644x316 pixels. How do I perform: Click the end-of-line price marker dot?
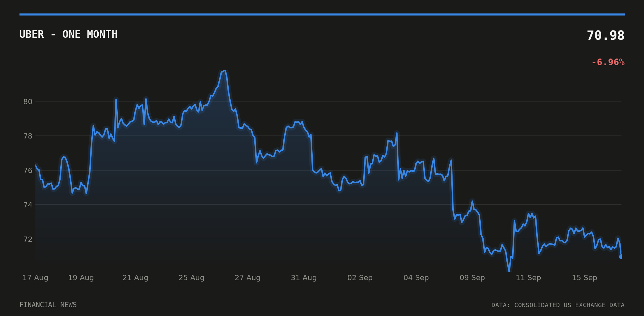pyautogui.click(x=621, y=257)
